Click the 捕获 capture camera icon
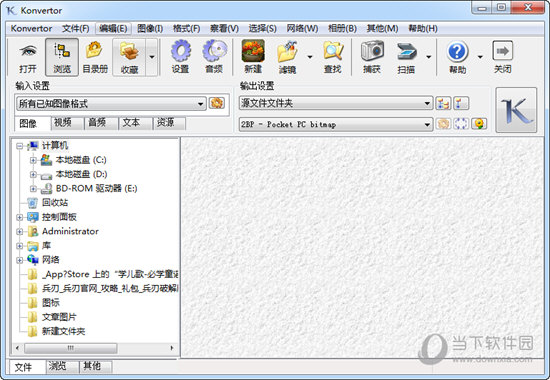Viewport: 550px width, 380px height. (372, 51)
